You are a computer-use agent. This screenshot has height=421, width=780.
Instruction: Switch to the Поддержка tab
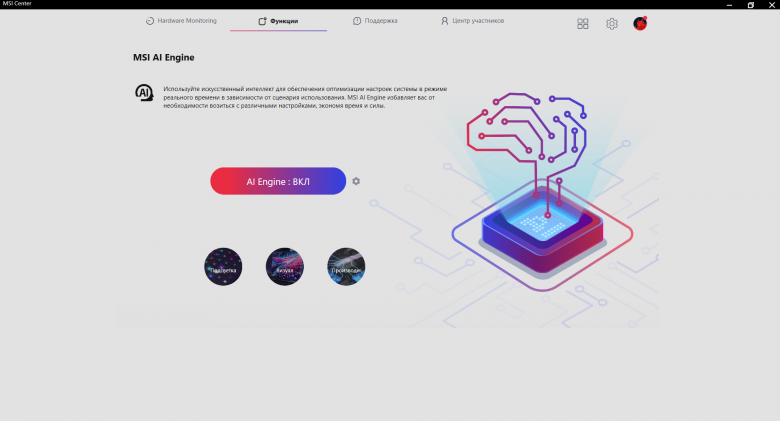point(375,21)
